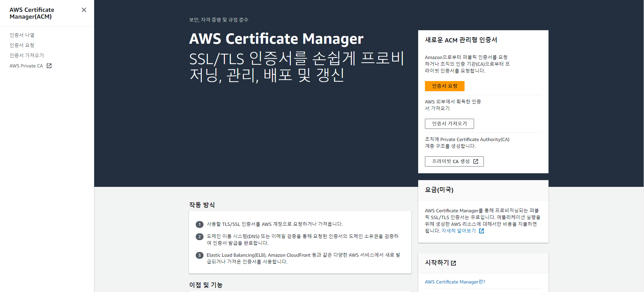Click external link icon beside 시작하기
The height and width of the screenshot is (292, 644).
(454, 263)
